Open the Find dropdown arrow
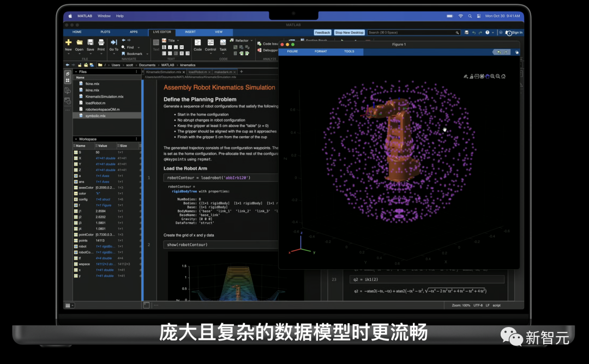 139,47
